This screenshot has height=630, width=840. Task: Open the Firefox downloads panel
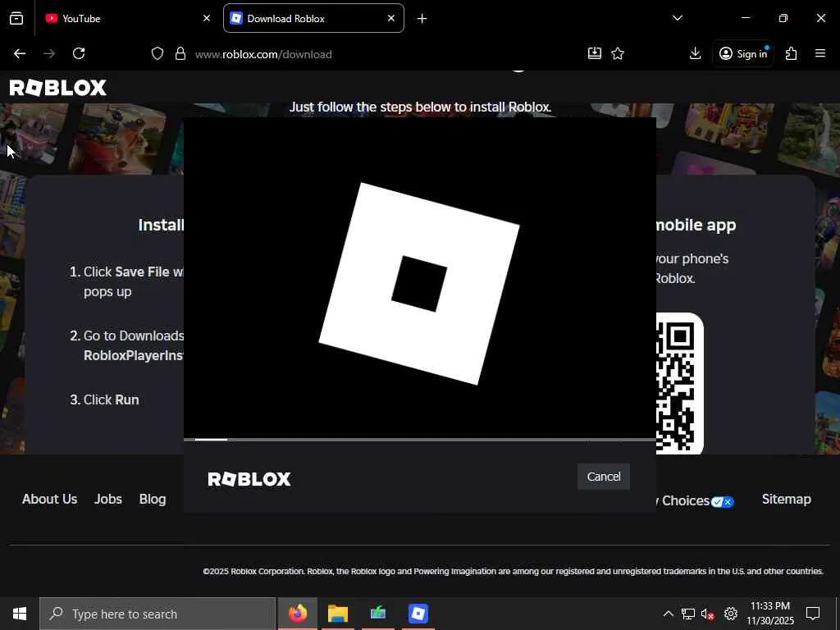coord(695,53)
